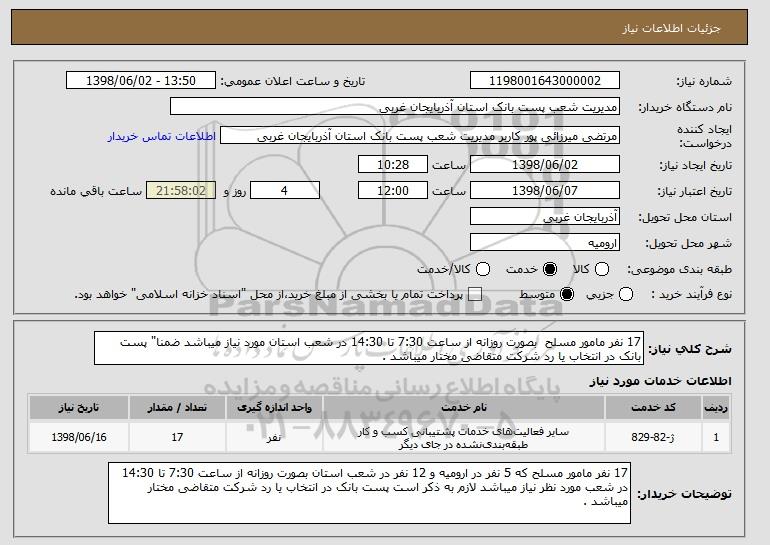Click the تاریخ نیاز column header
The width and height of the screenshot is (770, 545).
79,407
